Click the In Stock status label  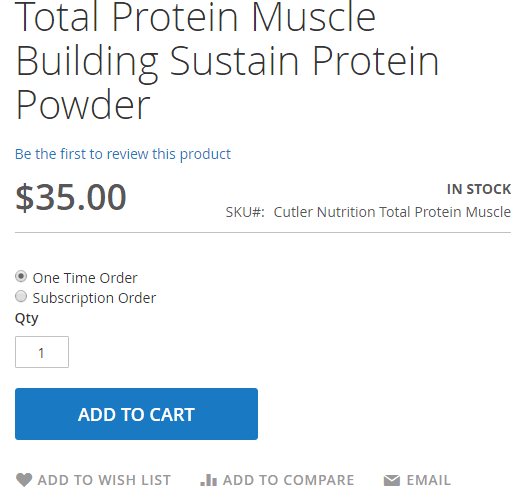pyautogui.click(x=479, y=189)
